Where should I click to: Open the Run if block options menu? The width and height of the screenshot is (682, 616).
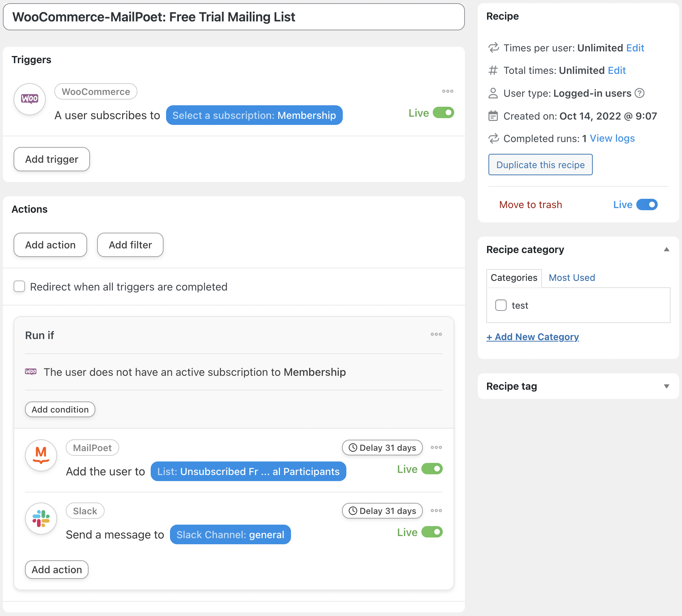tap(436, 334)
